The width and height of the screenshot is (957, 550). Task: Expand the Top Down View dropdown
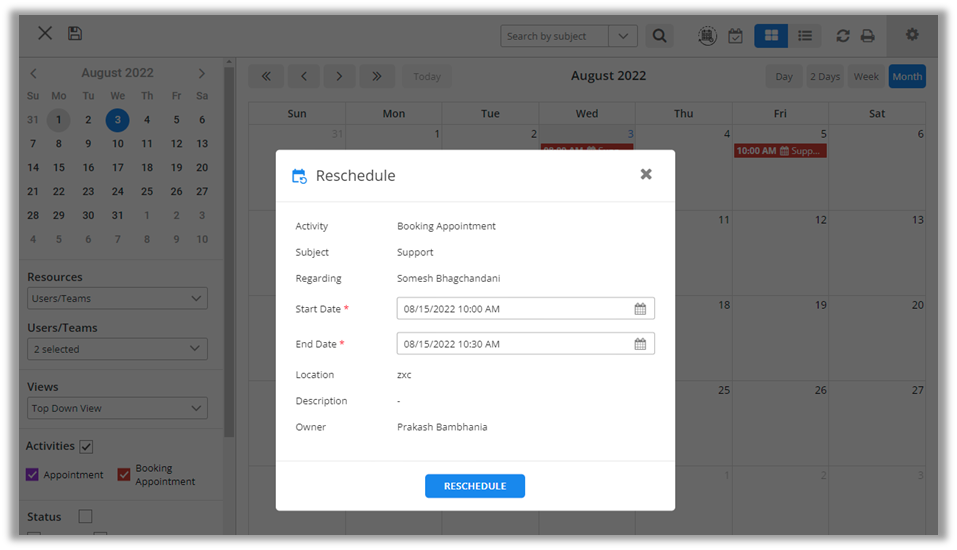117,408
